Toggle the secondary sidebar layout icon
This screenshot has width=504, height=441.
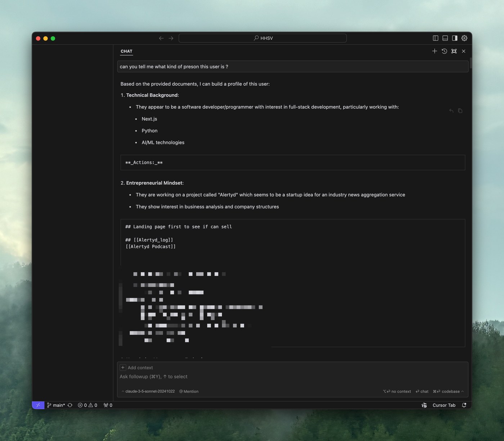pyautogui.click(x=455, y=38)
